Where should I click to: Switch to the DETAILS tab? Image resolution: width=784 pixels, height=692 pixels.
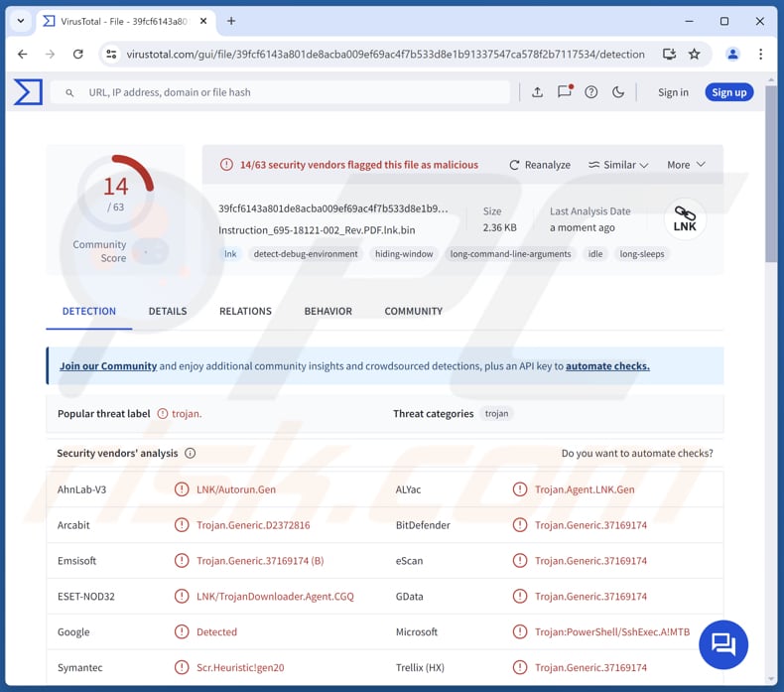click(168, 311)
